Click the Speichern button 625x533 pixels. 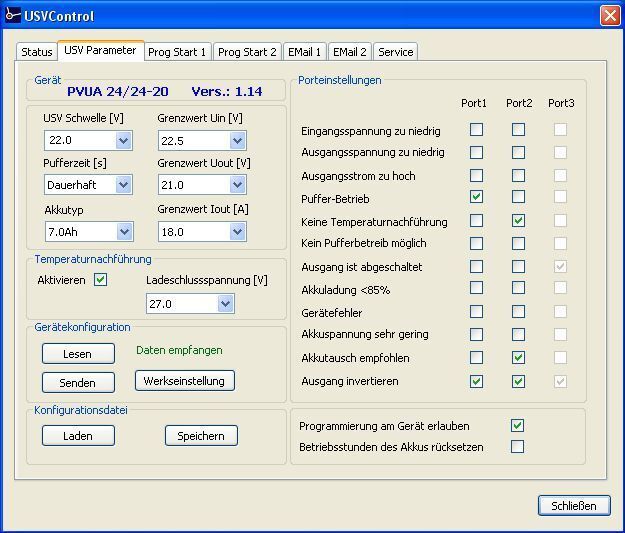click(x=201, y=435)
